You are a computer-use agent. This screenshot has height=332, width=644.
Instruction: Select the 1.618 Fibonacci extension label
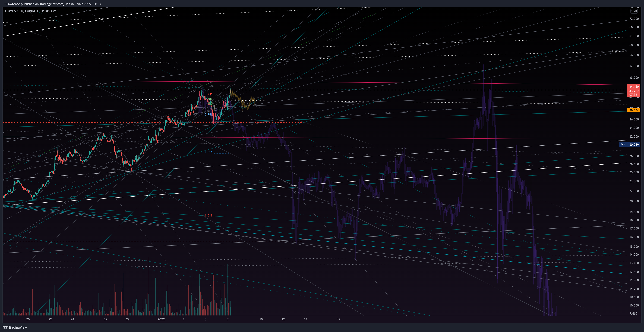209,152
